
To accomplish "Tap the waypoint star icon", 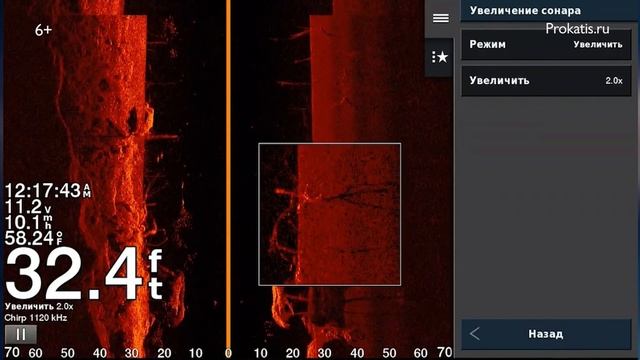I will click(x=440, y=57).
